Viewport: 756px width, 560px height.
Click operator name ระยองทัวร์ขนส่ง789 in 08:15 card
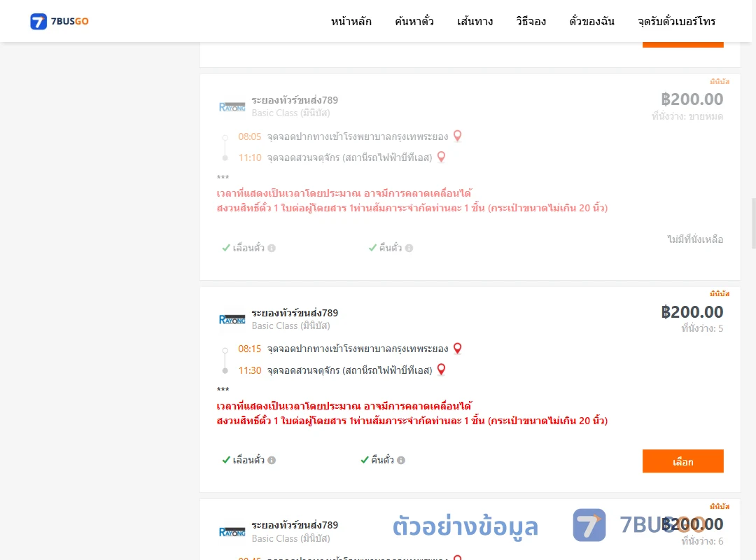click(x=295, y=313)
